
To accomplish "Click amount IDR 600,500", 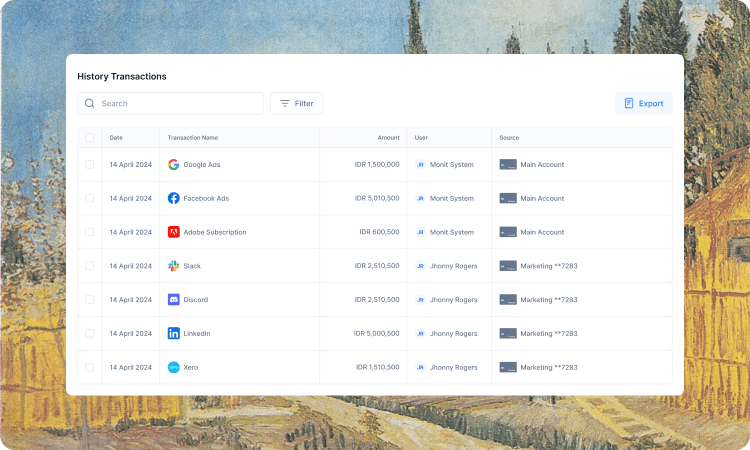I will pyautogui.click(x=379, y=232).
